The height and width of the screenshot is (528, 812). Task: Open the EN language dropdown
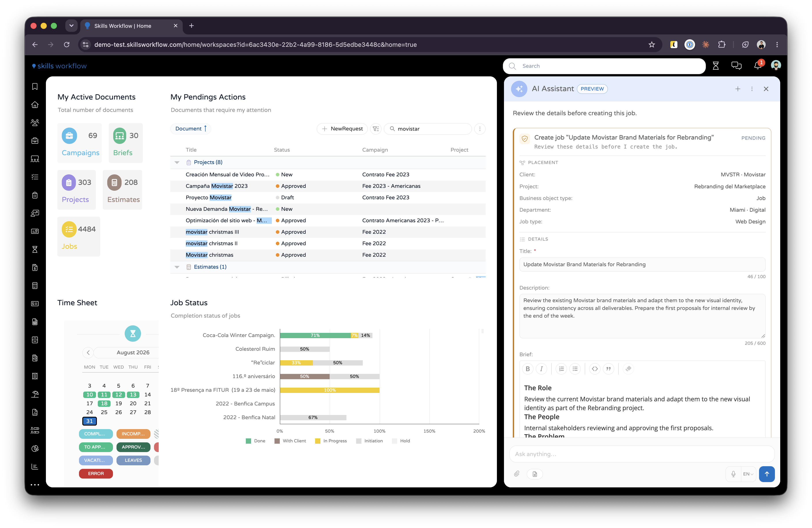748,474
